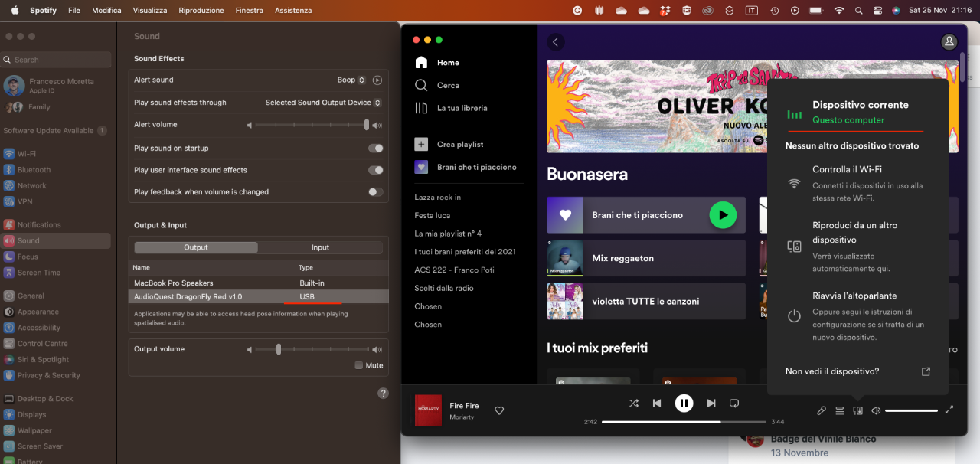980x464 pixels.
Task: Open the Mix reggaeton card
Action: tap(646, 258)
